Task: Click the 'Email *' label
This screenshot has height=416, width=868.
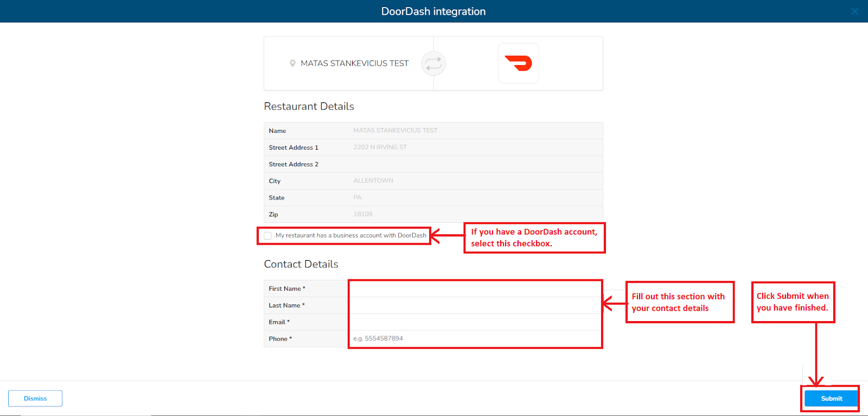Action: 279,322
